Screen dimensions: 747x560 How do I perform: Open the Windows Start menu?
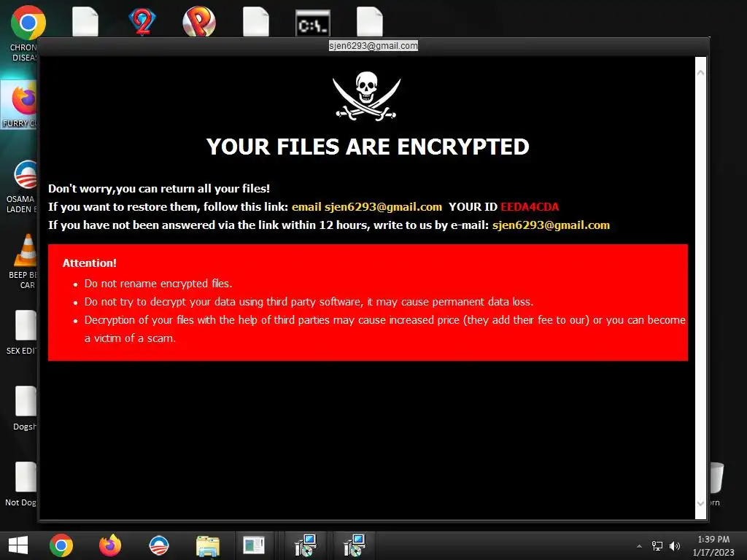(18, 545)
